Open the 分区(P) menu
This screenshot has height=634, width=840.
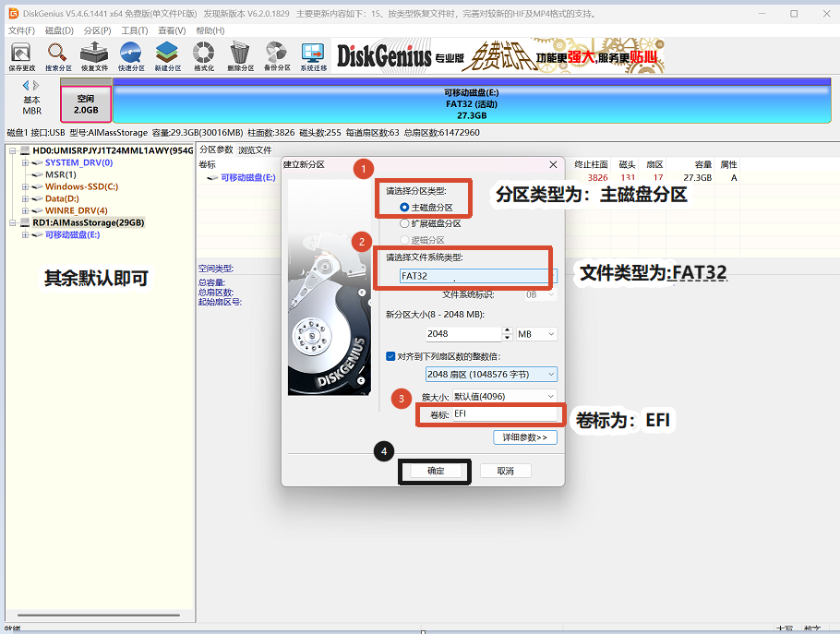coord(97,30)
